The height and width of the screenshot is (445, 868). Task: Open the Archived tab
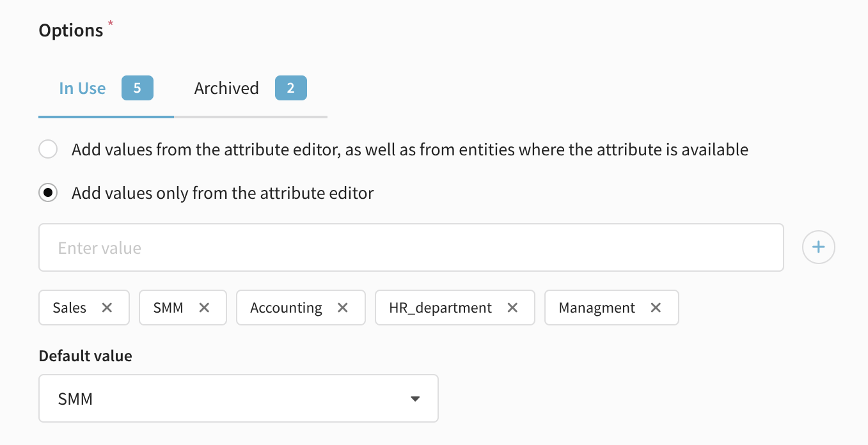click(x=226, y=88)
